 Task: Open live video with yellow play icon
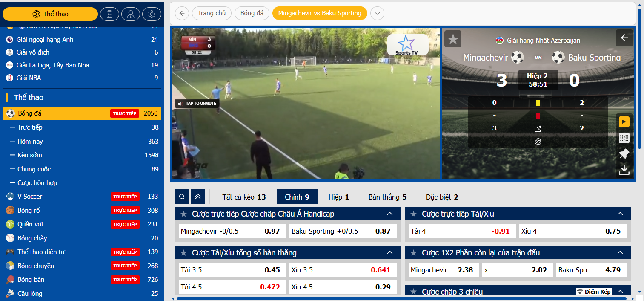(624, 122)
